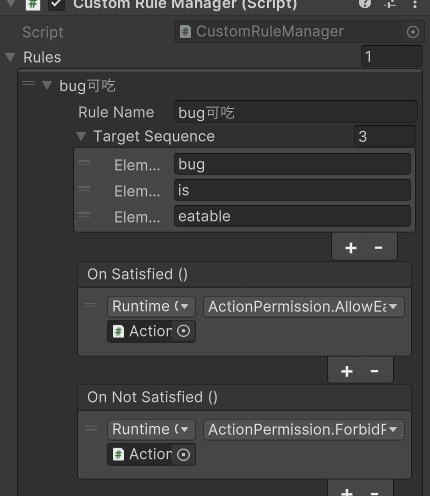The width and height of the screenshot is (430, 496).
Task: Remove On Satisfied listener with minus button
Action: [374, 371]
